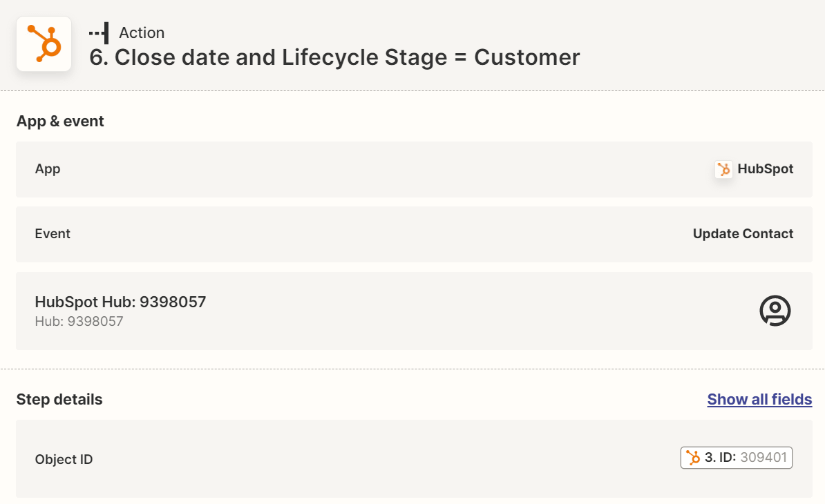Click the "Action" label in the header
Image resolution: width=825 pixels, height=504 pixels.
(142, 32)
